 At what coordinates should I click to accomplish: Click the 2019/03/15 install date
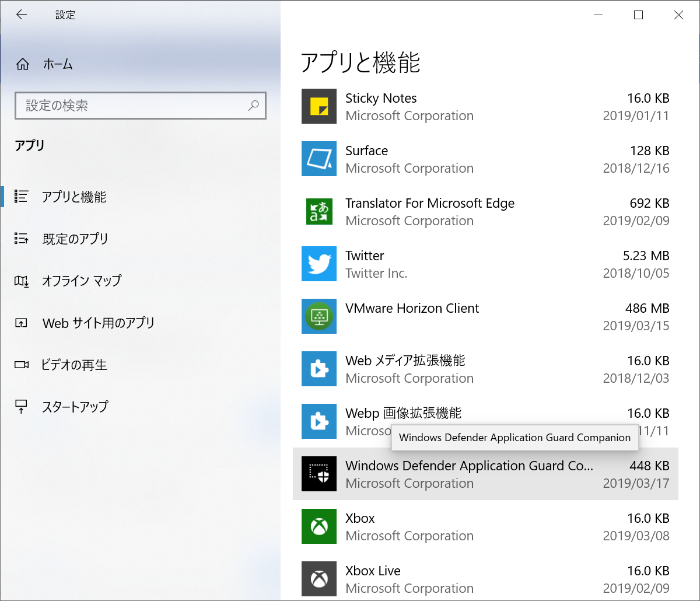point(636,326)
